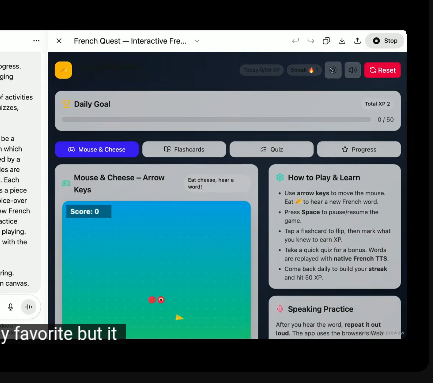Expand the French Quest title dropdown chevron
The height and width of the screenshot is (383, 433).
(x=197, y=41)
